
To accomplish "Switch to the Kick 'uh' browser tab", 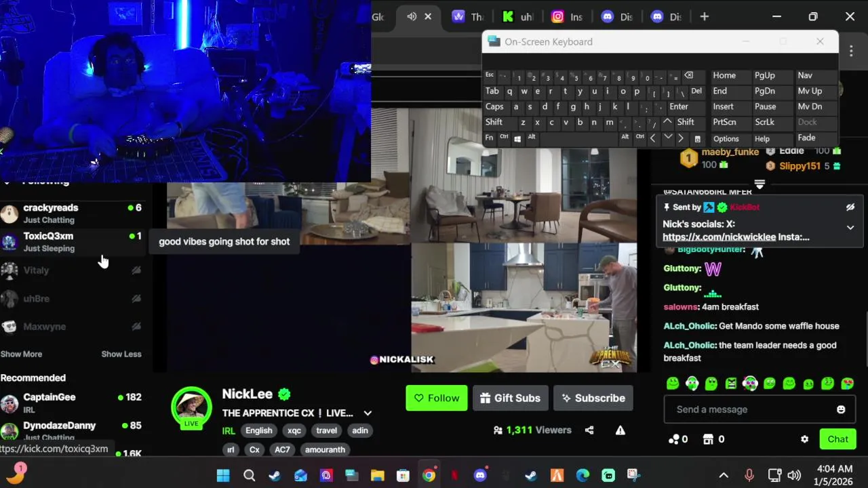I will coord(518,16).
